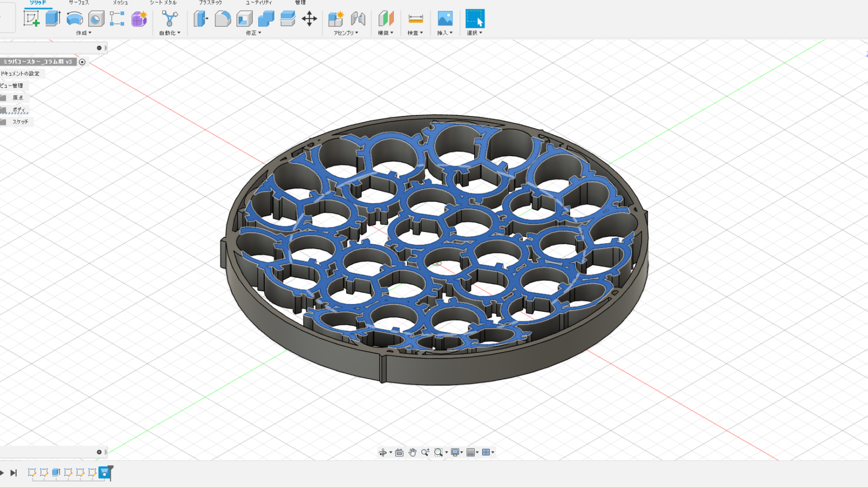The height and width of the screenshot is (488, 868).
Task: Select the Create Sketch tool
Action: [31, 19]
